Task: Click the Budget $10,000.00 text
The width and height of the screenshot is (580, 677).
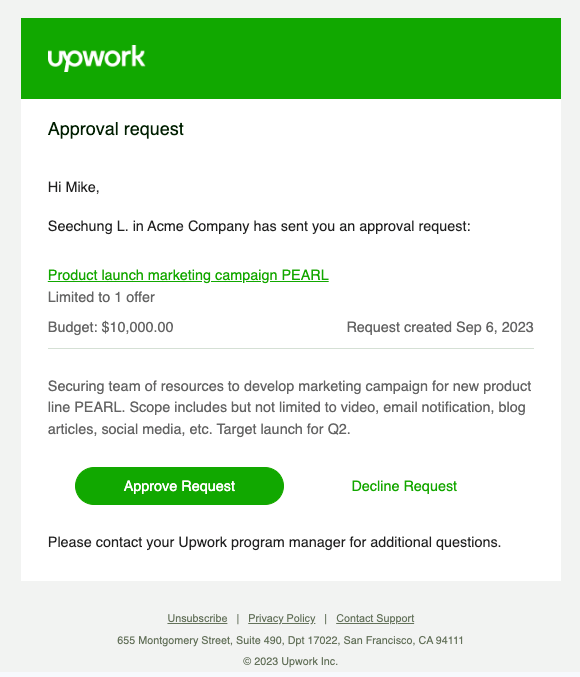Action: coord(111,327)
